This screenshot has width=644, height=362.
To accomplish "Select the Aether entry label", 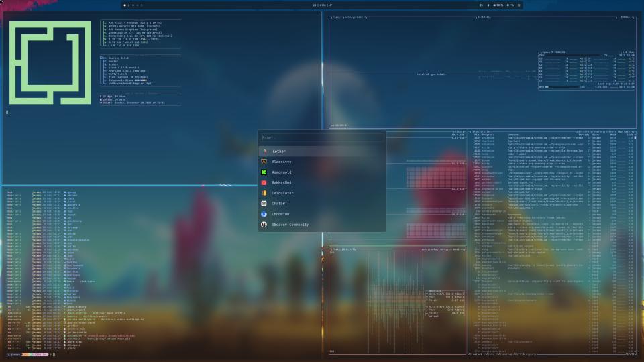I will pos(279,152).
